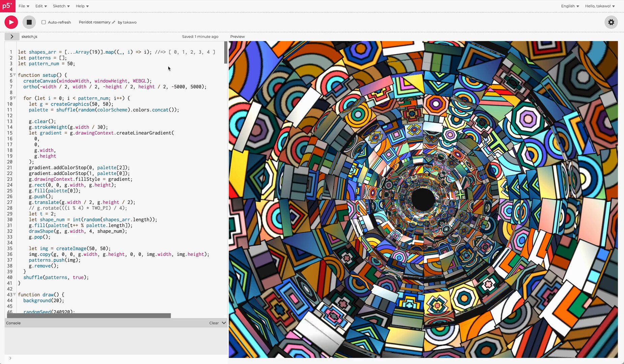Click line number 28 in the gutter
Screen dimensions: 624x364
tap(9, 208)
